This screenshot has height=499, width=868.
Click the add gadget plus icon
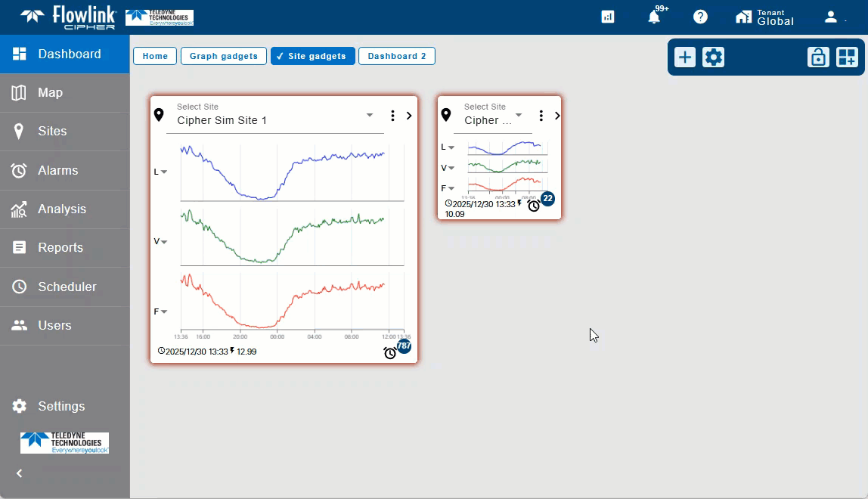pyautogui.click(x=684, y=57)
